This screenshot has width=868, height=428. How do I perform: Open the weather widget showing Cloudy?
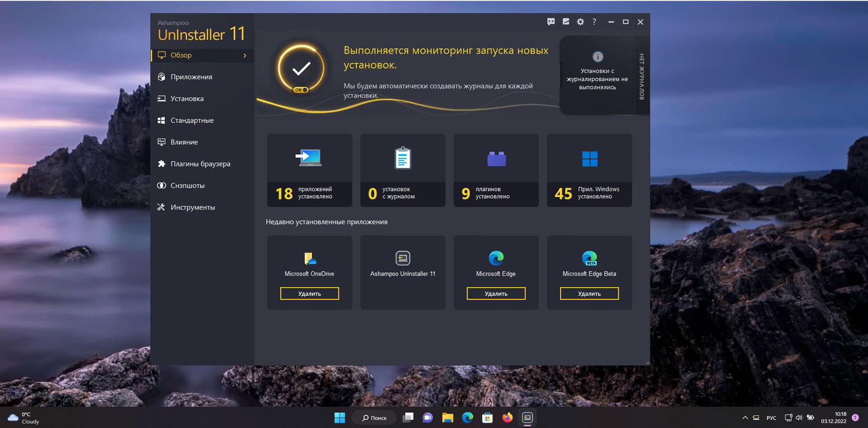tap(23, 418)
